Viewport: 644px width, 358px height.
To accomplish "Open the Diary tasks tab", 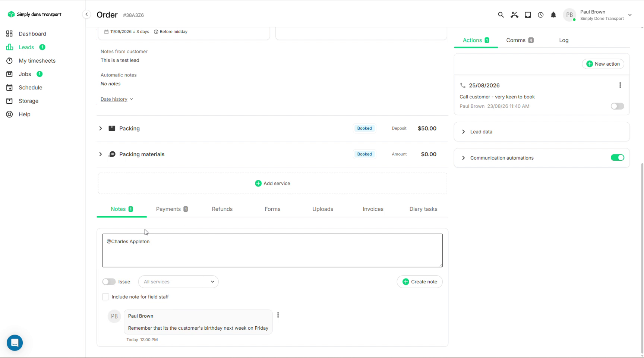I will point(423,209).
